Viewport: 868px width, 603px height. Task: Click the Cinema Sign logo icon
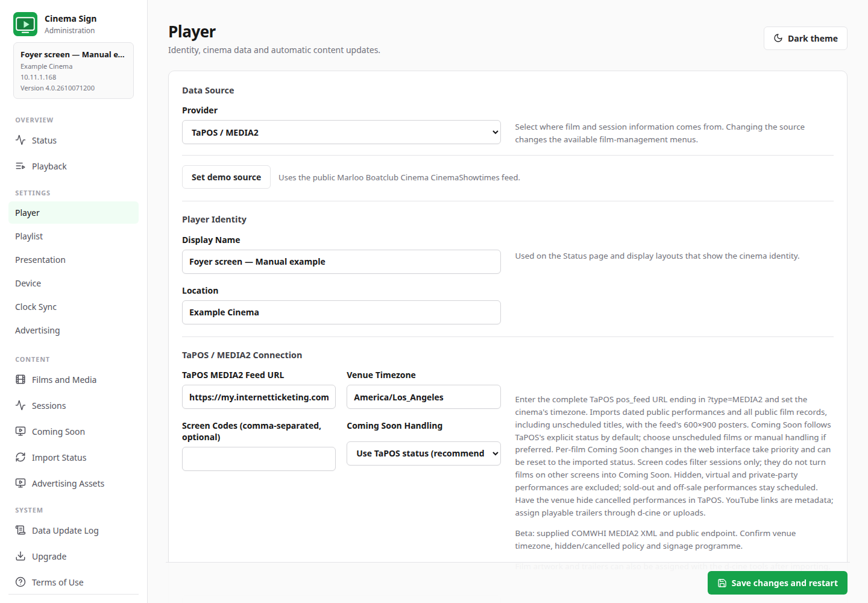click(x=25, y=24)
